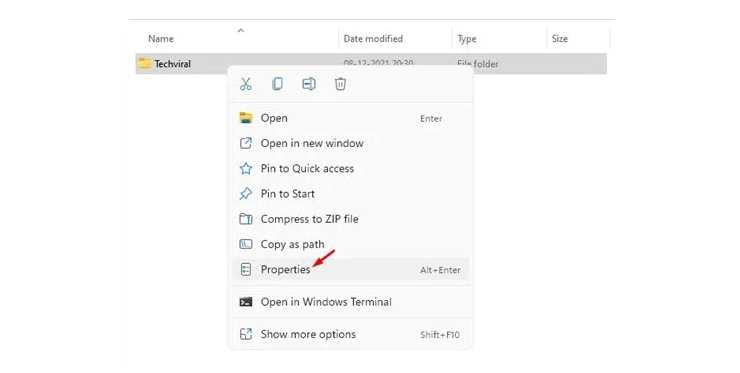Select Copy as path
740x373 pixels.
(x=350, y=244)
